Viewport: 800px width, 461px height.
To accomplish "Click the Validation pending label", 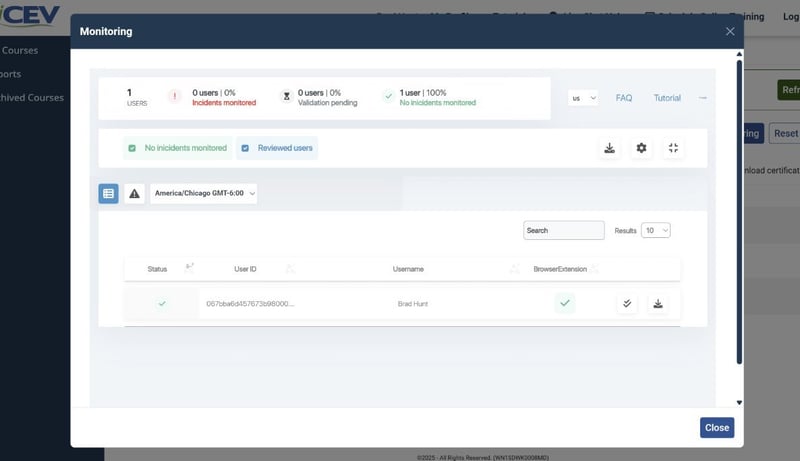I will click(x=328, y=103).
